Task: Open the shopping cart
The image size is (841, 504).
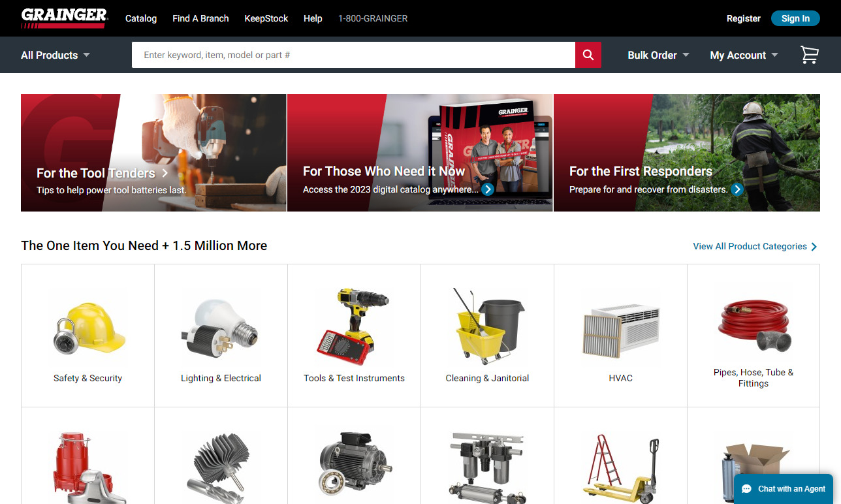Action: tap(809, 55)
